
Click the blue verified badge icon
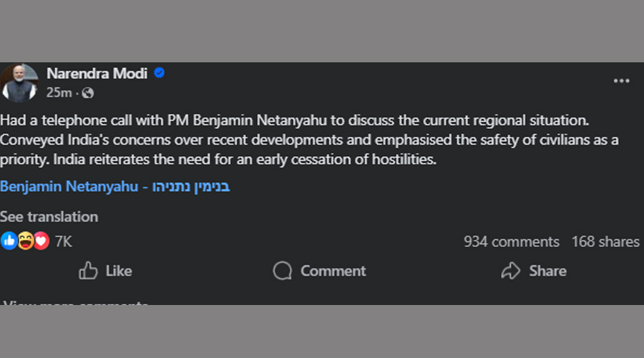point(160,73)
